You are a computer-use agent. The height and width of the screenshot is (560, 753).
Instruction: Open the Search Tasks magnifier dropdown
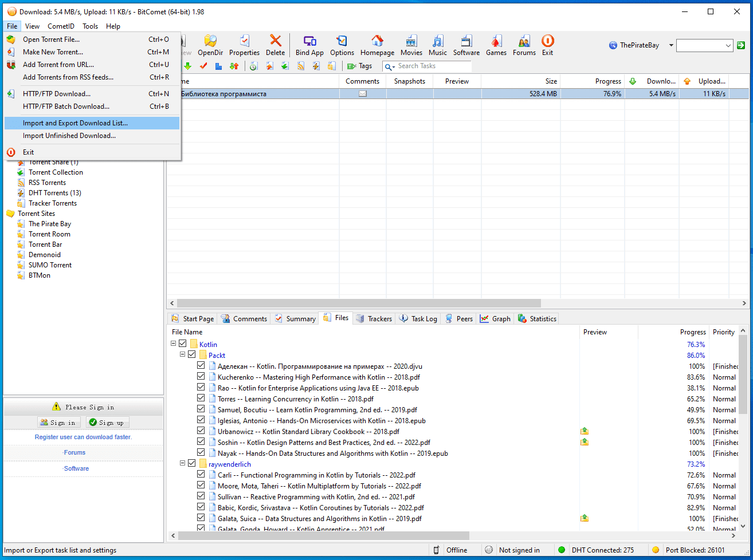coord(390,66)
